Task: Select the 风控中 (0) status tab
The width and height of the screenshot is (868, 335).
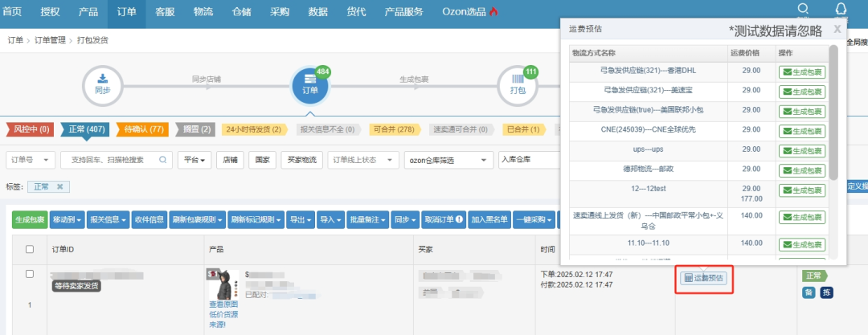Action: pyautogui.click(x=30, y=129)
